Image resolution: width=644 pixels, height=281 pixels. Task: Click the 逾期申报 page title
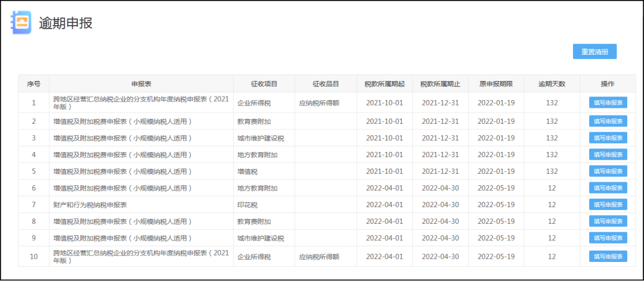point(66,23)
